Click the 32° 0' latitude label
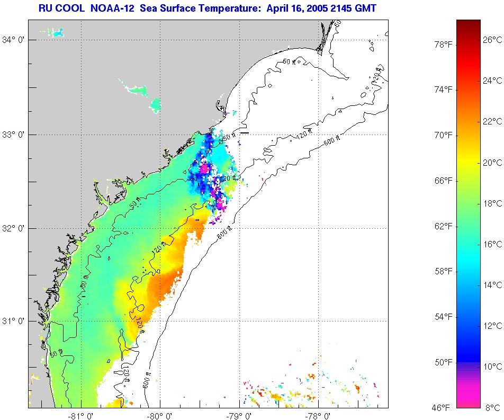Viewport: 504px width, 420px height. click(x=12, y=229)
